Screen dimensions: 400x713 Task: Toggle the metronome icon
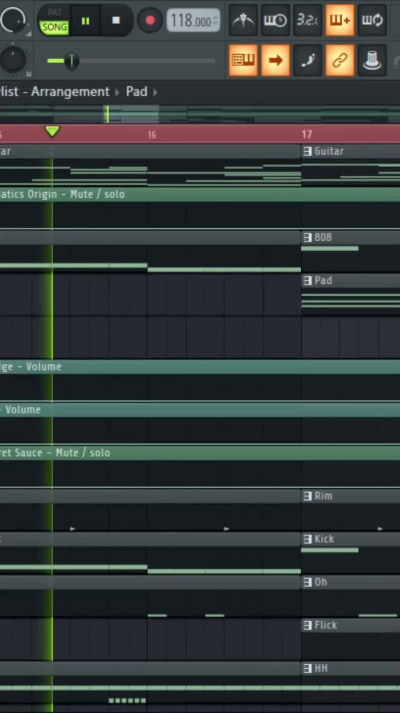(x=243, y=20)
